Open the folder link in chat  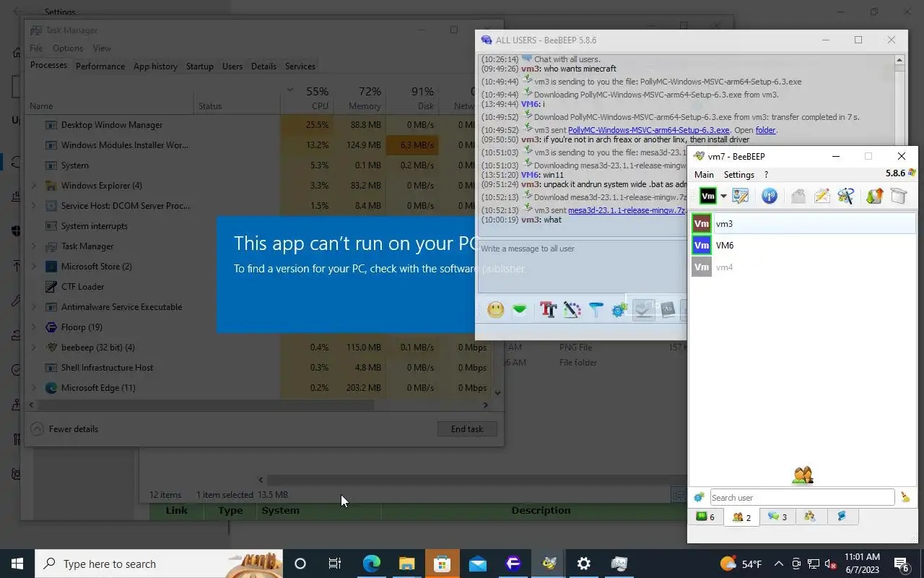[765, 130]
